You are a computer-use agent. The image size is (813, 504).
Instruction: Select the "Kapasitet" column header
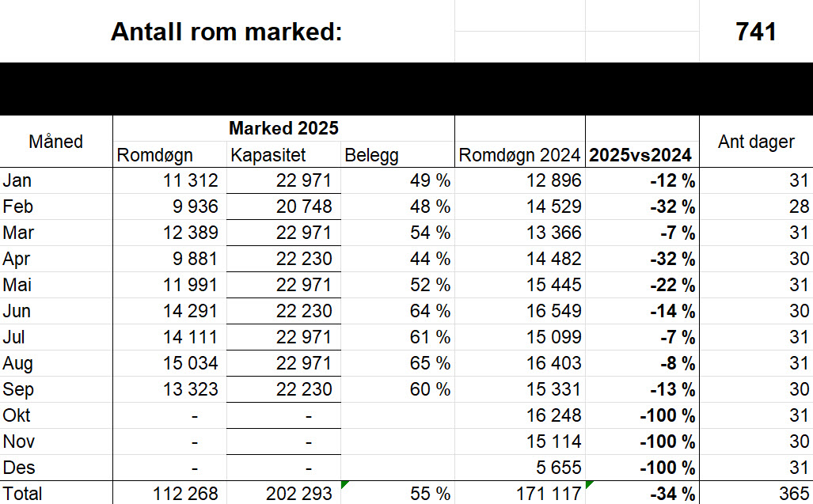268,155
